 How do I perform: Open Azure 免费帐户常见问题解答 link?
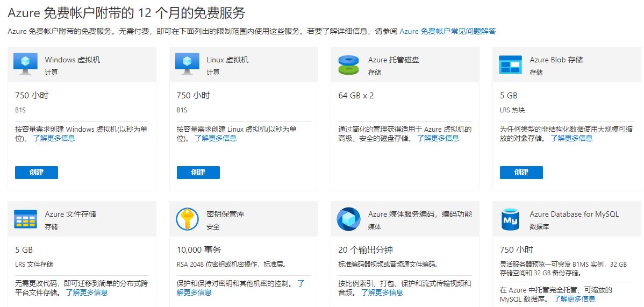click(447, 31)
